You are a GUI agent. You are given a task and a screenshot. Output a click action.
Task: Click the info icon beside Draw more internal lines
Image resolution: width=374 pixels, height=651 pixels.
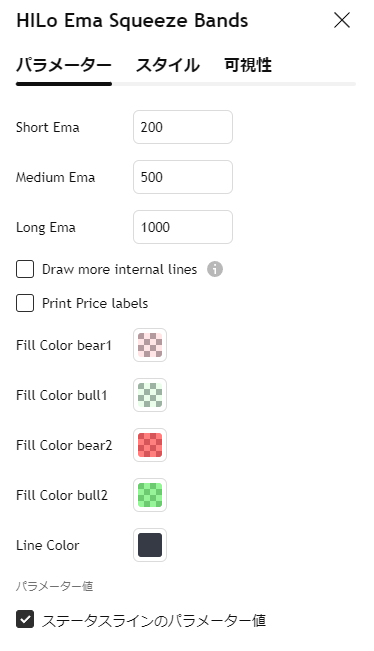point(215,269)
